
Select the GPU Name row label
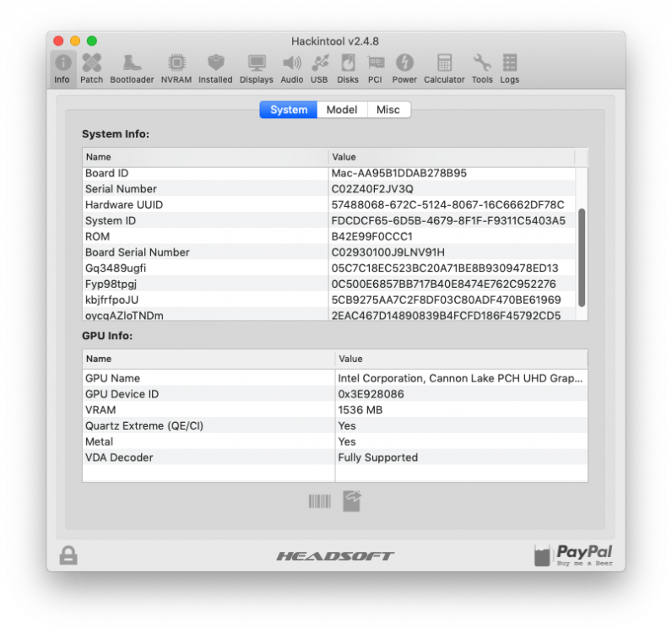click(x=113, y=378)
